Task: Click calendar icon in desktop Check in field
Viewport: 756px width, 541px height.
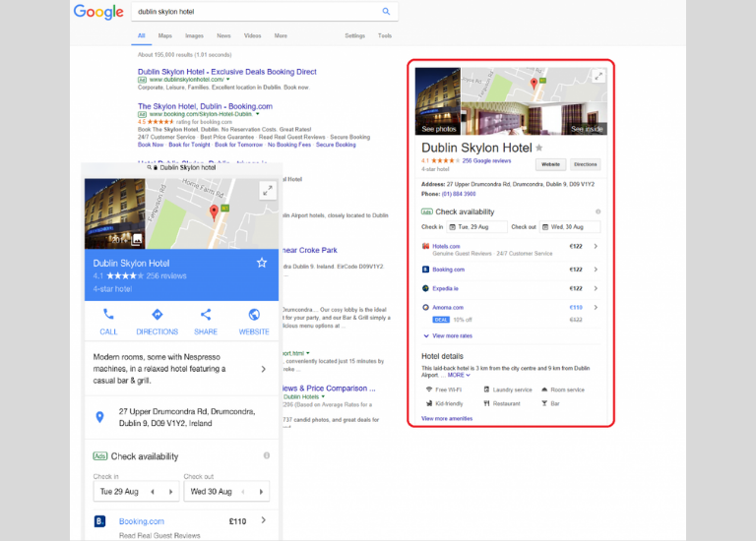Action: (452, 227)
